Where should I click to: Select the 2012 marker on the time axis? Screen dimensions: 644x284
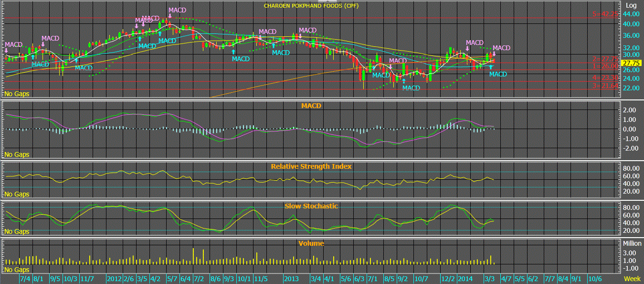[x=115, y=278]
